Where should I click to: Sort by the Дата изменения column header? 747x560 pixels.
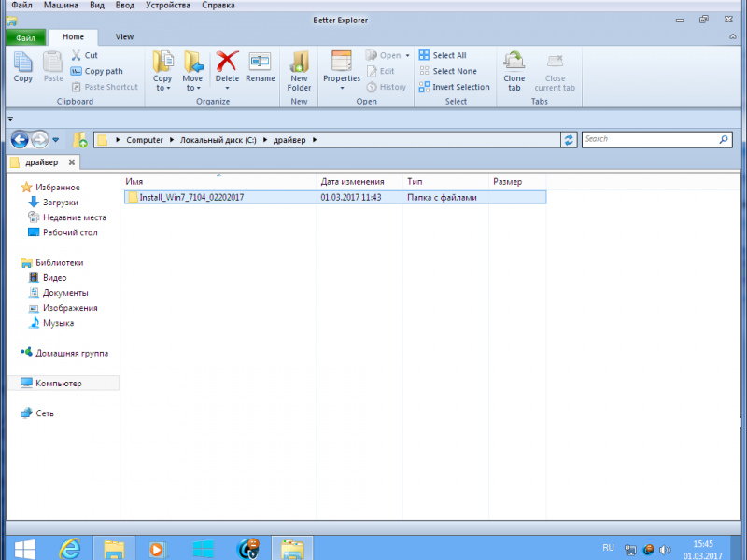pyautogui.click(x=359, y=181)
